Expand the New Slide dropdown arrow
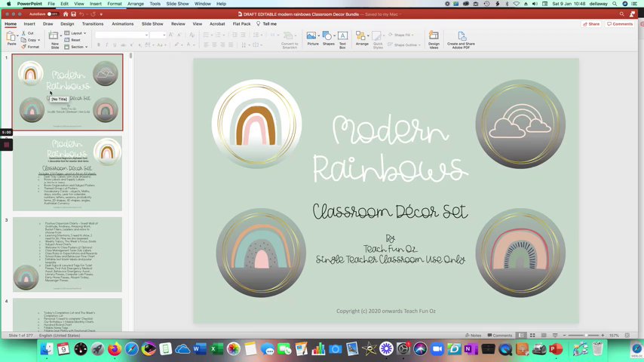The height and width of the screenshot is (362, 644). pos(61,36)
